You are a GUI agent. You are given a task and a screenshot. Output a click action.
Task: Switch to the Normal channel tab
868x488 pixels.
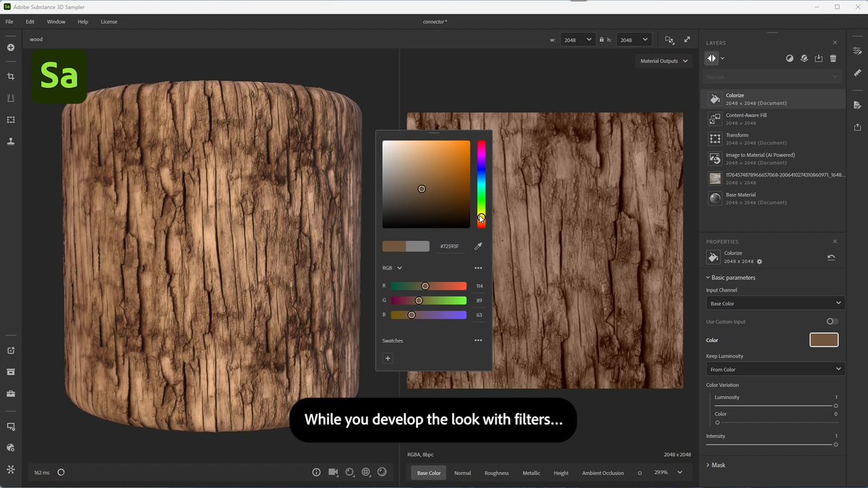463,474
